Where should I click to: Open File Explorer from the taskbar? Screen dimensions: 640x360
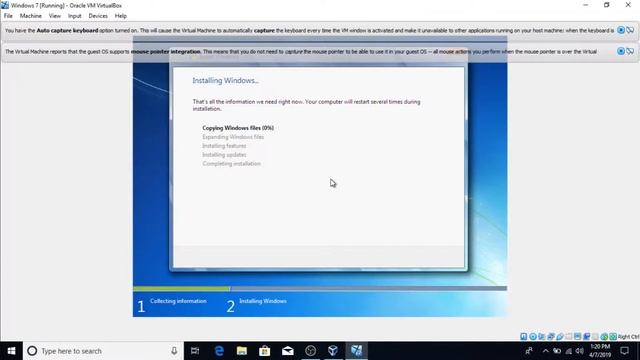(x=242, y=351)
